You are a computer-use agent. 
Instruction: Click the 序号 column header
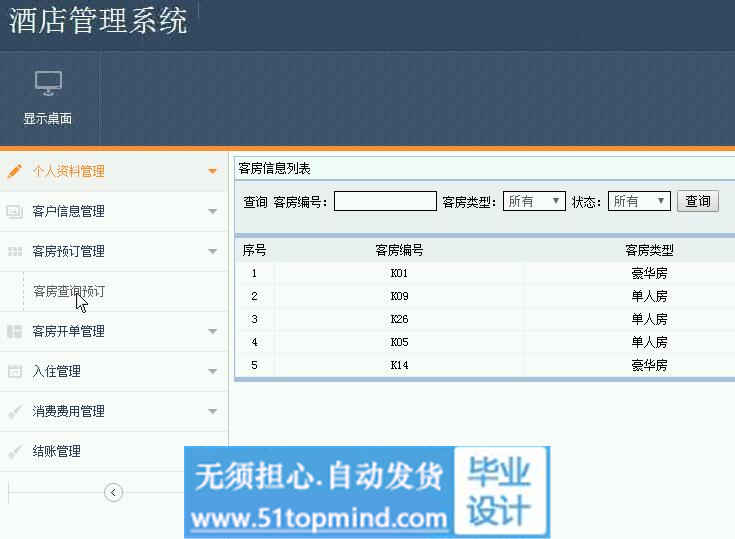pyautogui.click(x=255, y=250)
